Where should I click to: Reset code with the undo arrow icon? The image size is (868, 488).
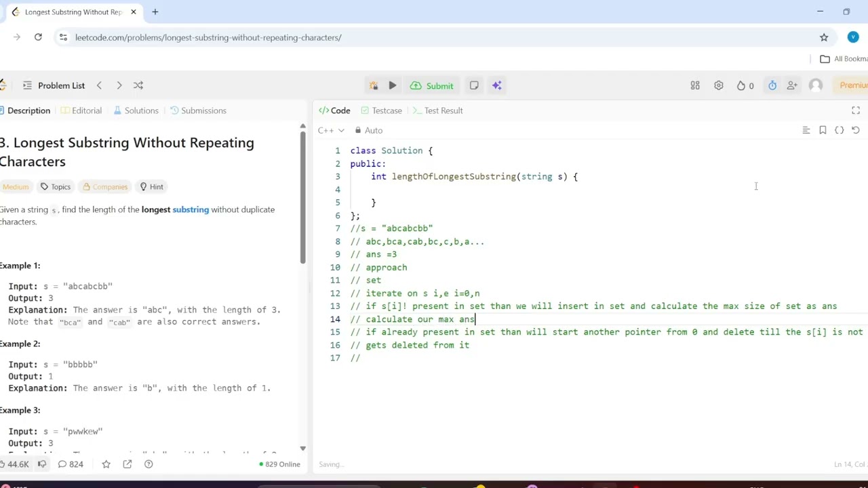(855, 130)
